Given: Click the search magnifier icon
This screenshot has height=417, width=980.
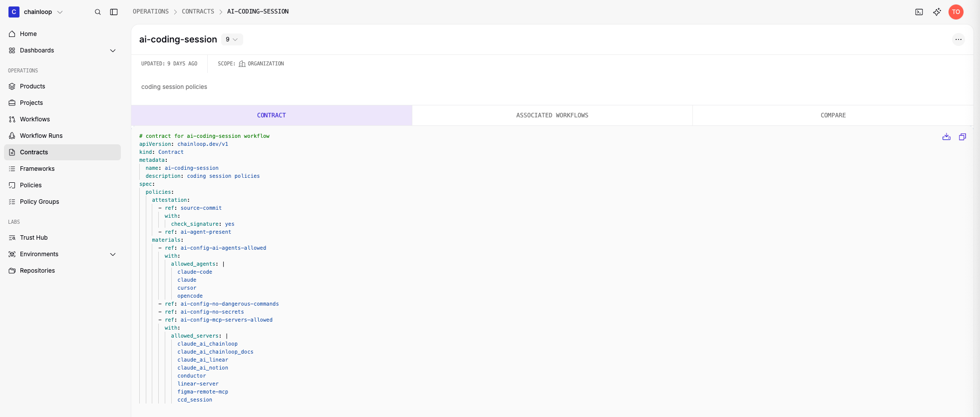Looking at the screenshot, I should tap(98, 12).
